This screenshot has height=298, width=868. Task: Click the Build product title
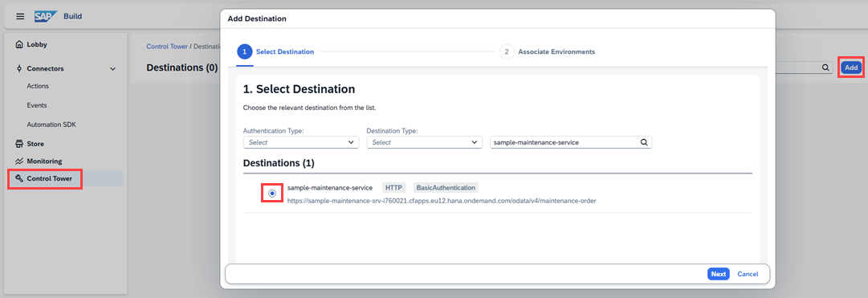tap(72, 17)
